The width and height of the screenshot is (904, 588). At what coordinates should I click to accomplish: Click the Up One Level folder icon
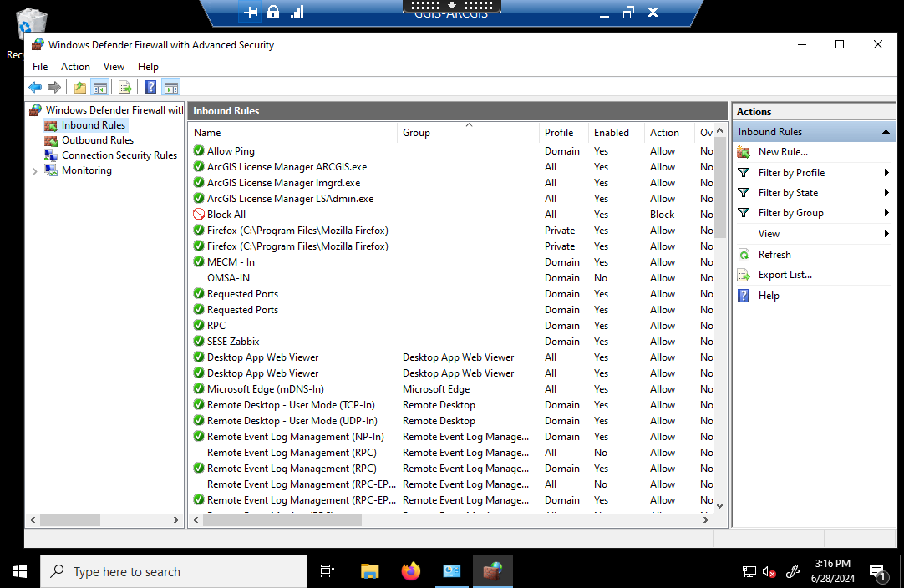(x=80, y=87)
